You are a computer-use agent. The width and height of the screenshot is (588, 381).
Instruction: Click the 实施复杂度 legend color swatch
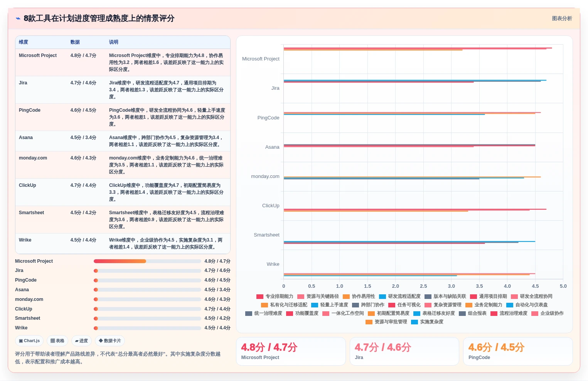(414, 322)
